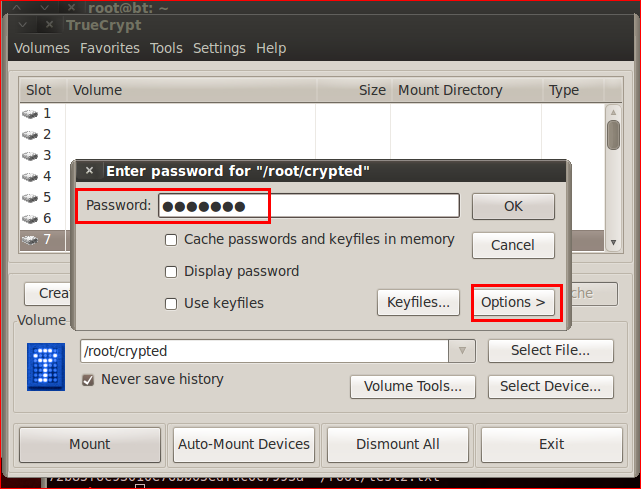This screenshot has width=641, height=489.
Task: Open the Settings menu
Action: click(219, 48)
